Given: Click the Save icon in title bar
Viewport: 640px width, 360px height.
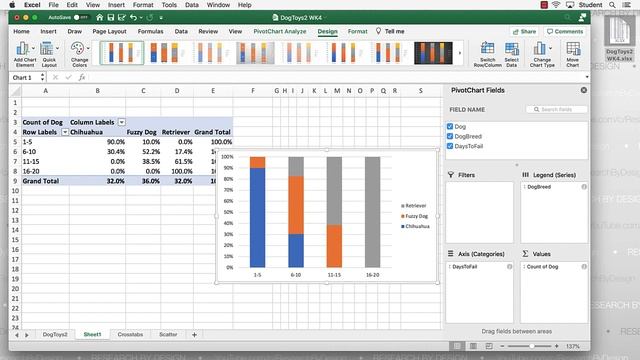Looking at the screenshot, I should pyautogui.click(x=111, y=18).
